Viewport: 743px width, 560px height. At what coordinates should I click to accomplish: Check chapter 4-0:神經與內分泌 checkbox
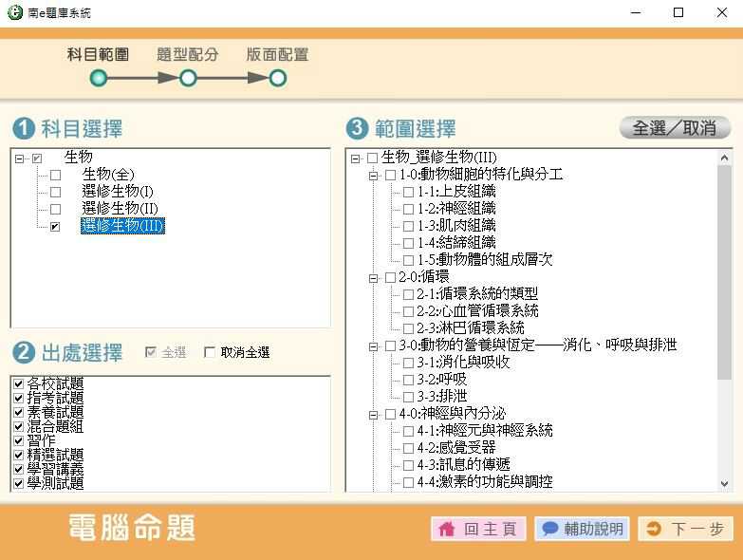[390, 414]
